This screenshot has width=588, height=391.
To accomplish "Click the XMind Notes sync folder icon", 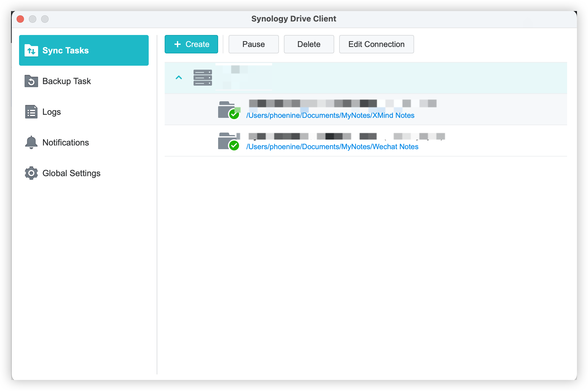I will pos(228,110).
